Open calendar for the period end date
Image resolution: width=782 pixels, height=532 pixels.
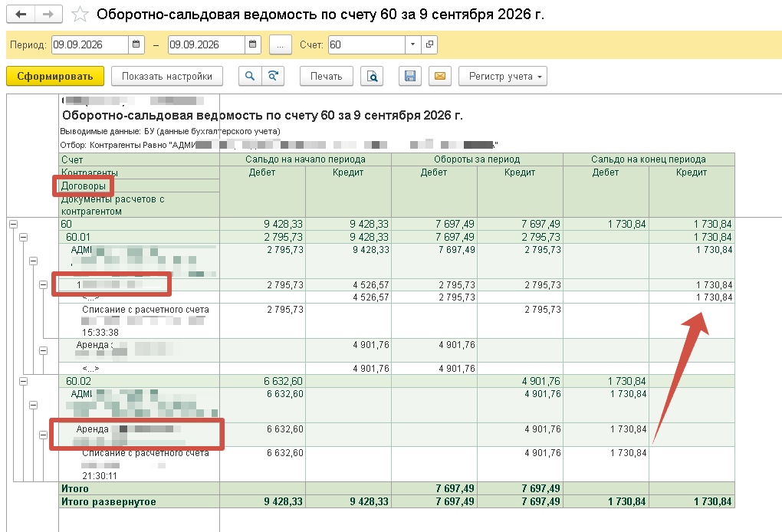[x=253, y=44]
